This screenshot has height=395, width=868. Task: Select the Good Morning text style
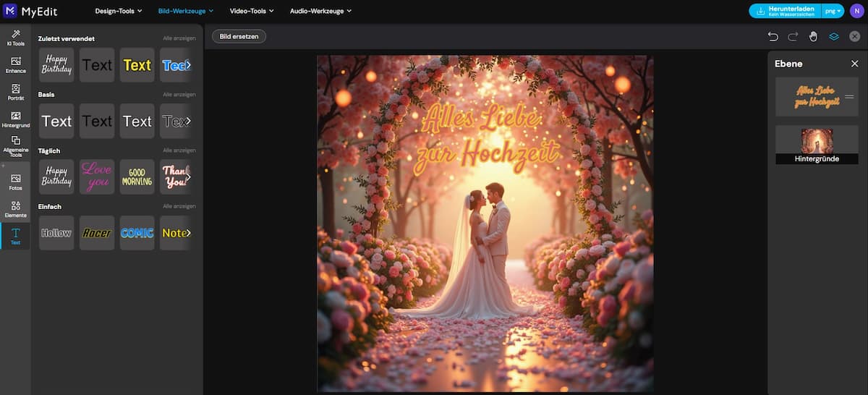[137, 177]
